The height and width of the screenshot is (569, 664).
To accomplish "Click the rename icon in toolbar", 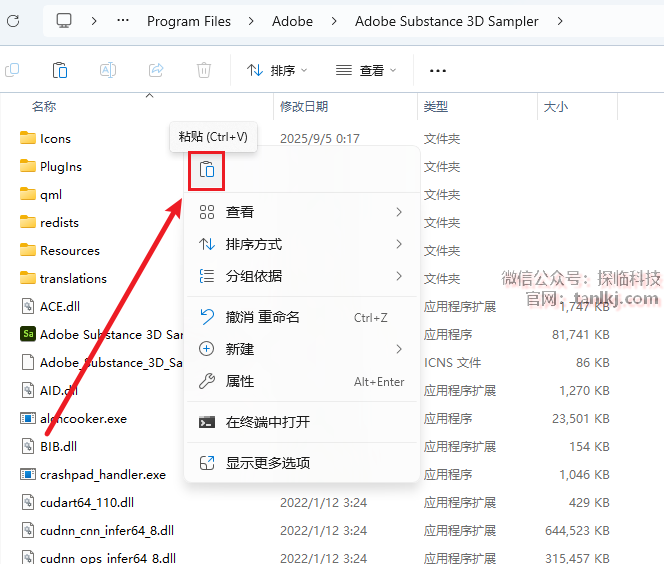I will (x=108, y=70).
